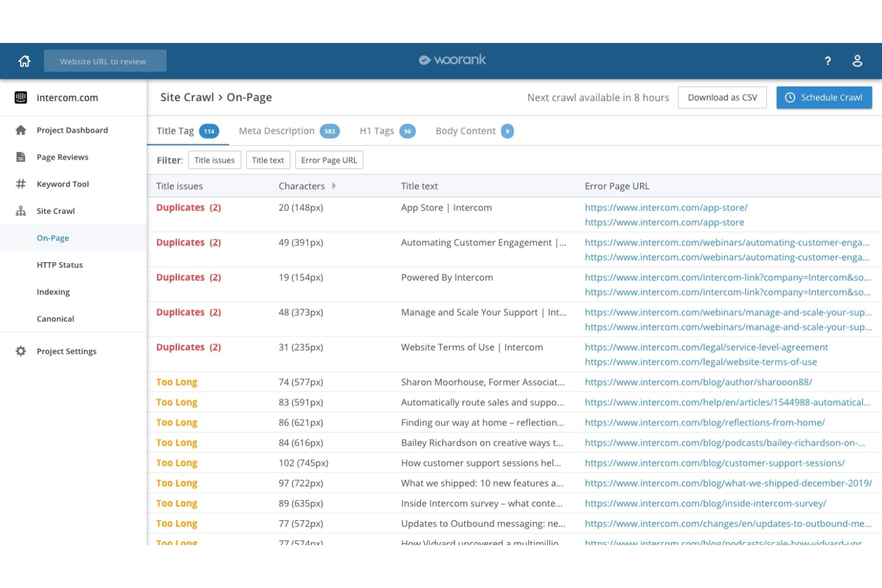This screenshot has height=588, width=882.
Task: Click the 'Finding our way at home' title
Action: click(x=483, y=423)
